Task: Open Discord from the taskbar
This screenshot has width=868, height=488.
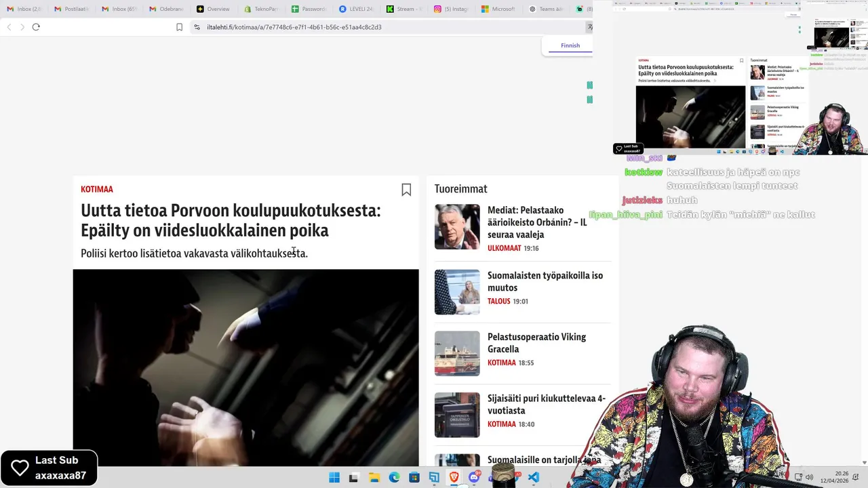Action: pos(474,477)
